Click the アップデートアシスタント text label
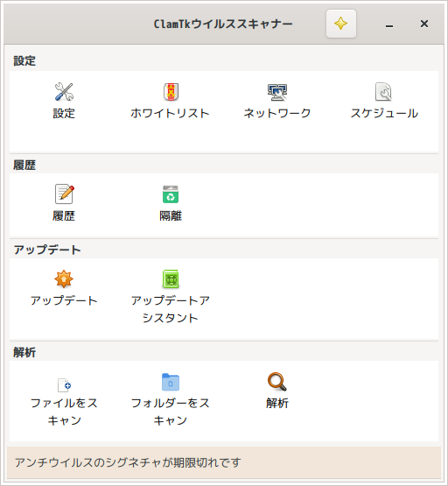This screenshot has height=486, width=448. (171, 309)
